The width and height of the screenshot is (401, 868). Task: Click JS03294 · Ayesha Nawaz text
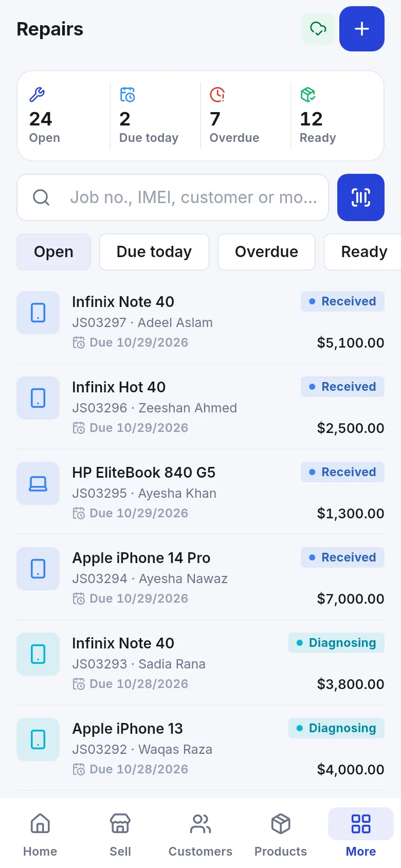pyautogui.click(x=150, y=578)
